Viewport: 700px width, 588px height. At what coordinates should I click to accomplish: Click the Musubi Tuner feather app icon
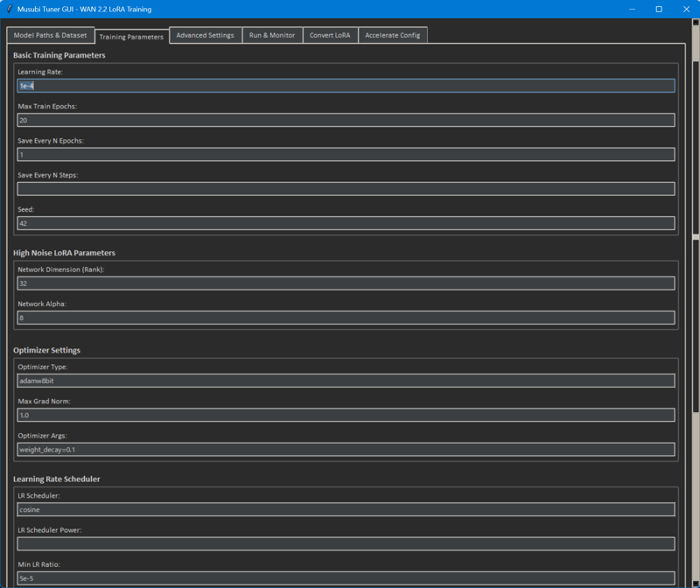[x=9, y=9]
